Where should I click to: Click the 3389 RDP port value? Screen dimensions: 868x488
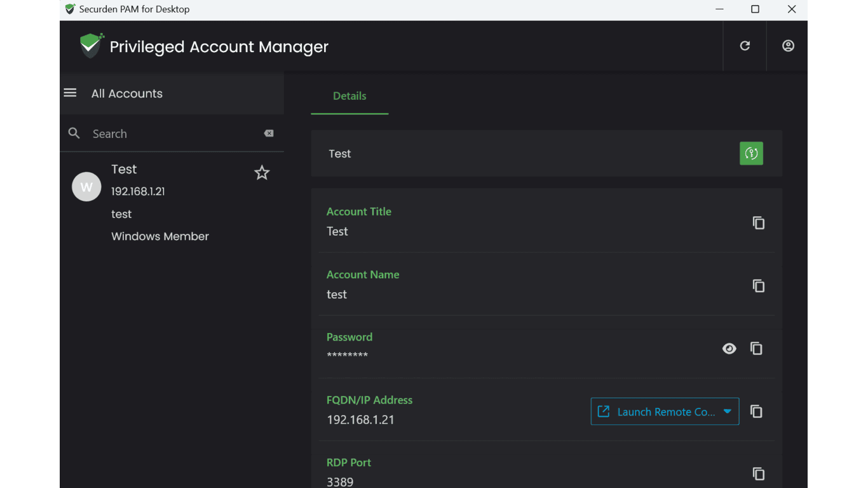[x=340, y=482]
